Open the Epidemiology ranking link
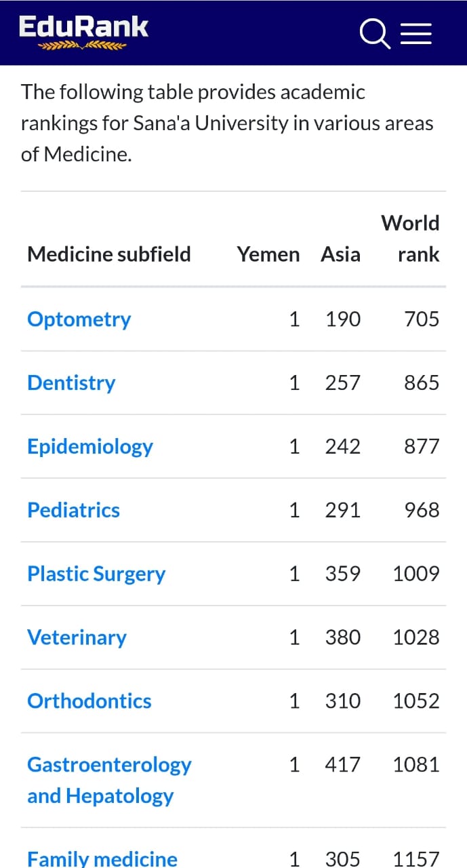This screenshot has width=467, height=868. pyautogui.click(x=89, y=447)
